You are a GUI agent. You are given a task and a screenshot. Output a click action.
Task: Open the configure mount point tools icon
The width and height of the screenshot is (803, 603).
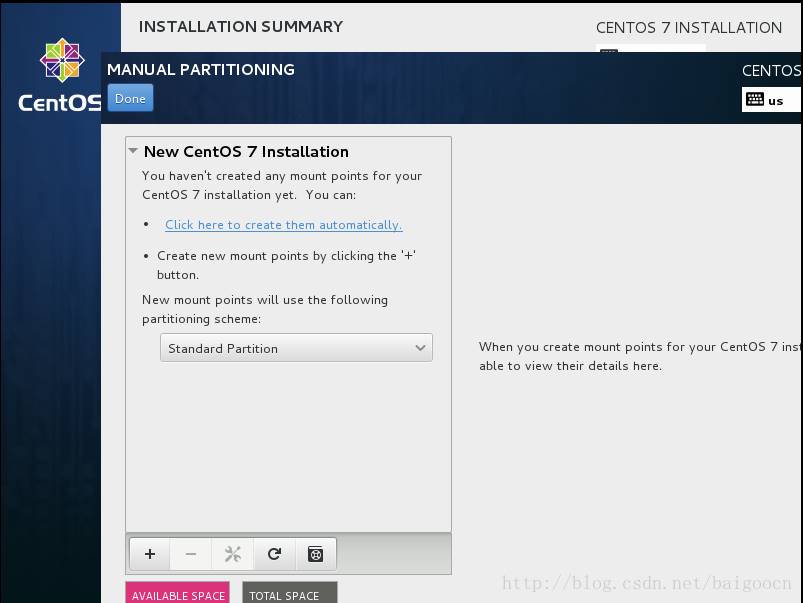[x=233, y=554]
